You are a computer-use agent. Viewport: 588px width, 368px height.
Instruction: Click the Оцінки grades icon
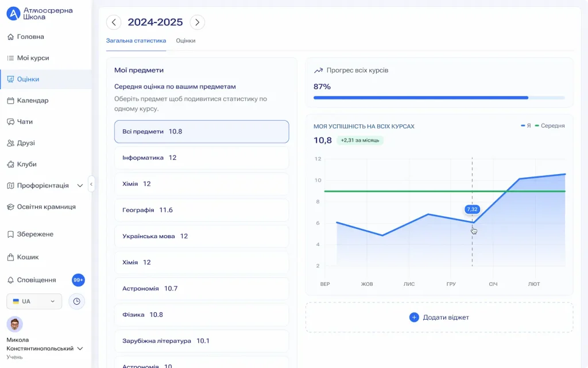coord(11,79)
